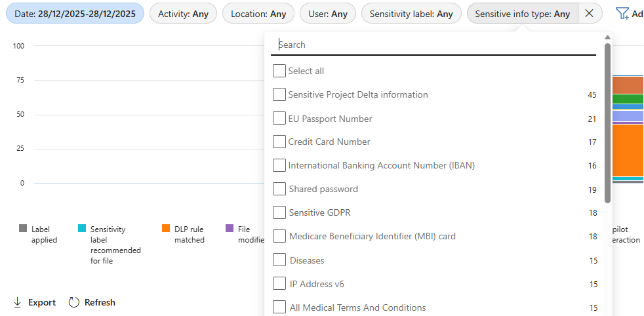
Task: Enable the Credit Card Number checkbox
Action: (x=279, y=142)
